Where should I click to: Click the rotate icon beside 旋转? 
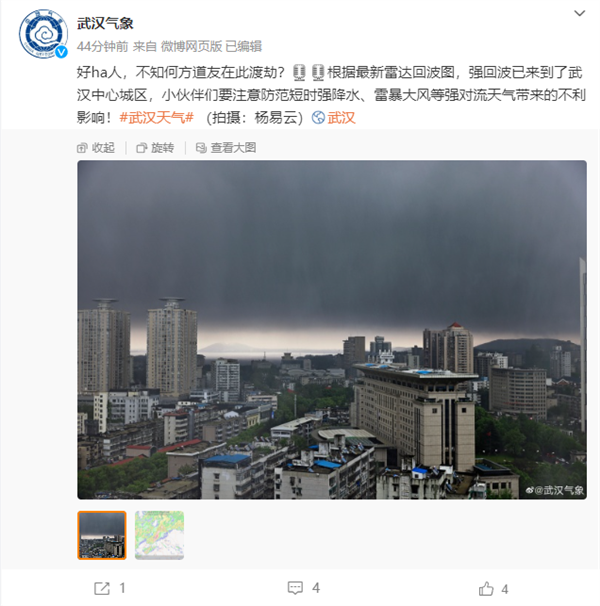point(141,148)
